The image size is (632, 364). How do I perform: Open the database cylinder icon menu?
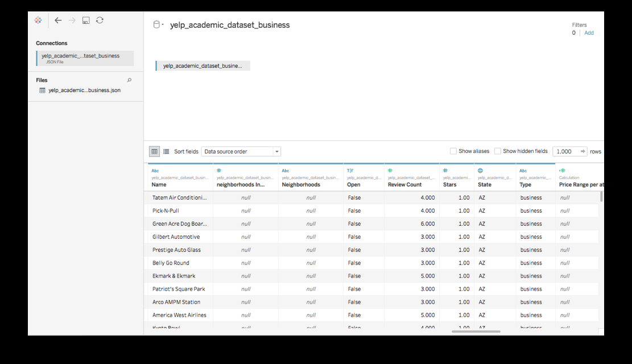click(x=158, y=24)
